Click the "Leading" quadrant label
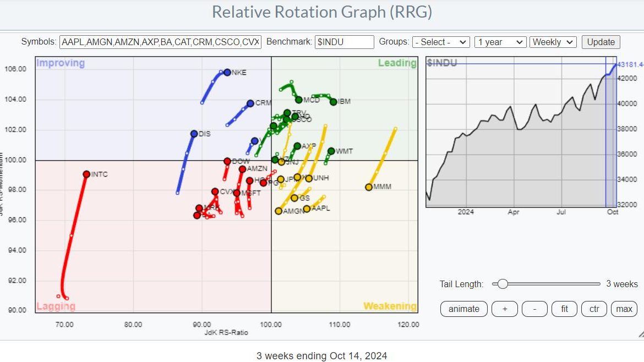The image size is (644, 362). coord(397,63)
